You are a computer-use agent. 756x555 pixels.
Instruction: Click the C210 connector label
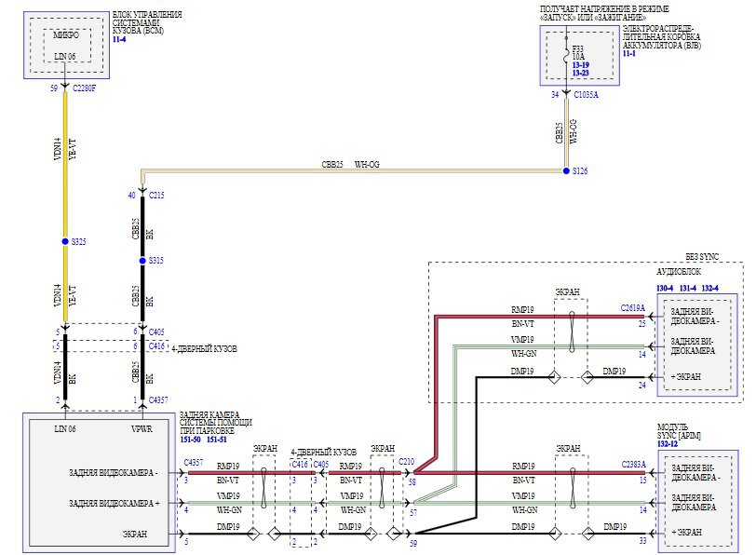point(406,462)
